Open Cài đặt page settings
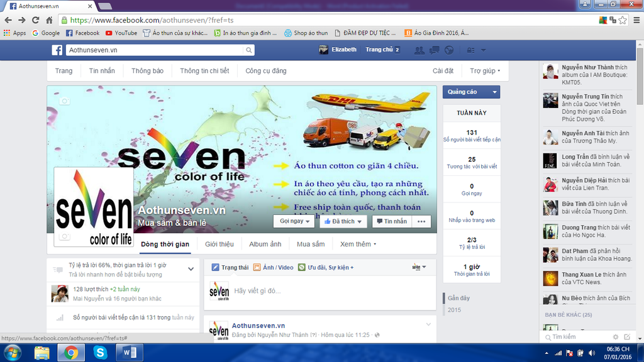This screenshot has width=644, height=362. click(443, 70)
